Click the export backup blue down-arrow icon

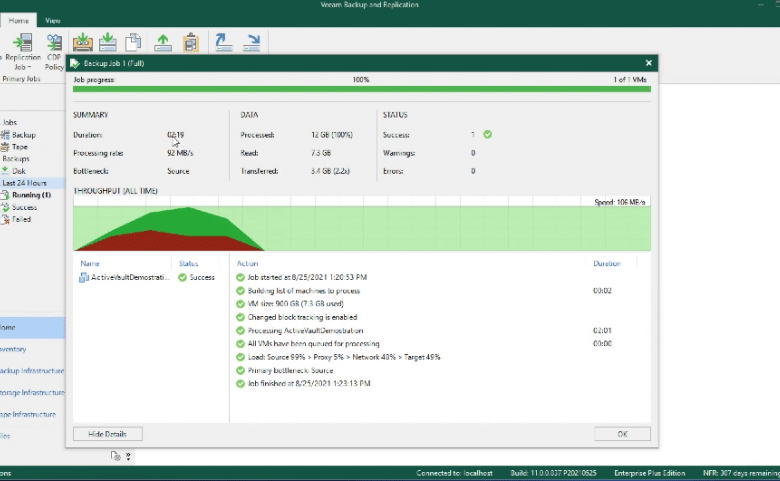tap(252, 42)
